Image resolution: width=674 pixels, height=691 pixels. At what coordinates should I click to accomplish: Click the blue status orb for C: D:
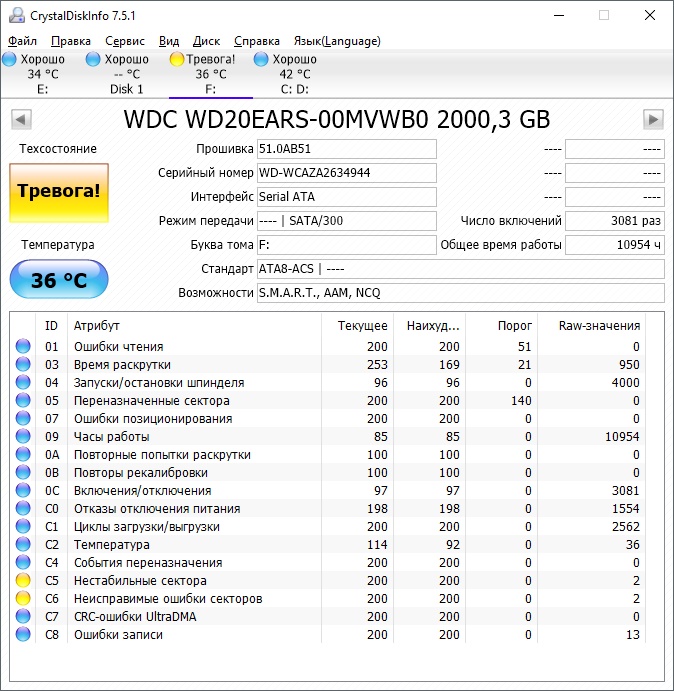(261, 59)
